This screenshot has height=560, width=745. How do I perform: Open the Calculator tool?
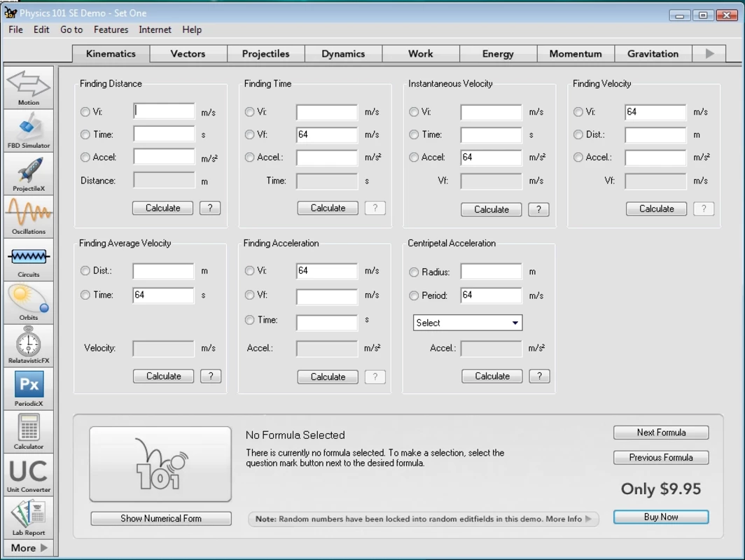pyautogui.click(x=29, y=432)
